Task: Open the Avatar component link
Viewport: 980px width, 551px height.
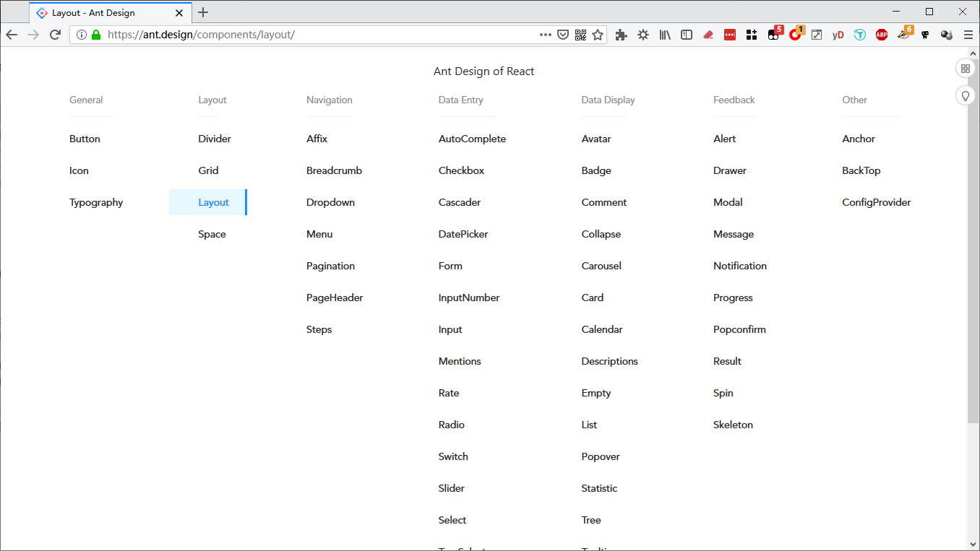Action: click(x=596, y=139)
